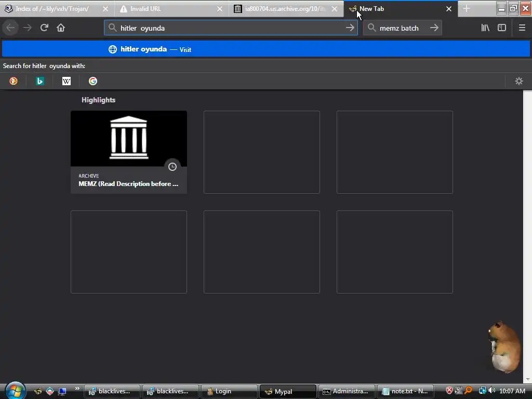
Task: Select the New Tab tab
Action: pos(401,9)
